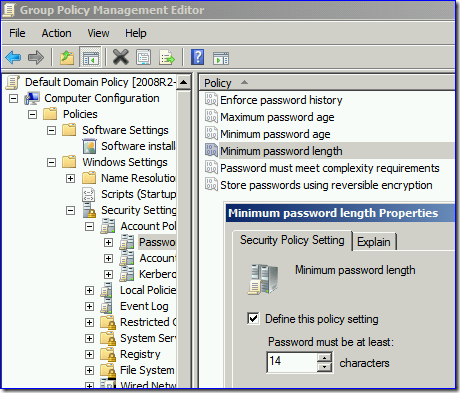This screenshot has height=393, width=460.
Task: Toggle the Show/Hide Action Pane icon
Action: 221,58
